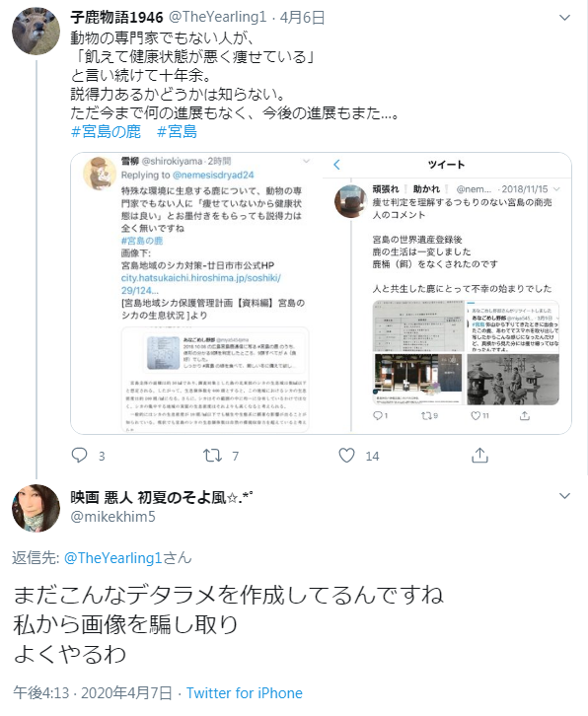View the 4月6日 tweet timestamp

click(302, 18)
